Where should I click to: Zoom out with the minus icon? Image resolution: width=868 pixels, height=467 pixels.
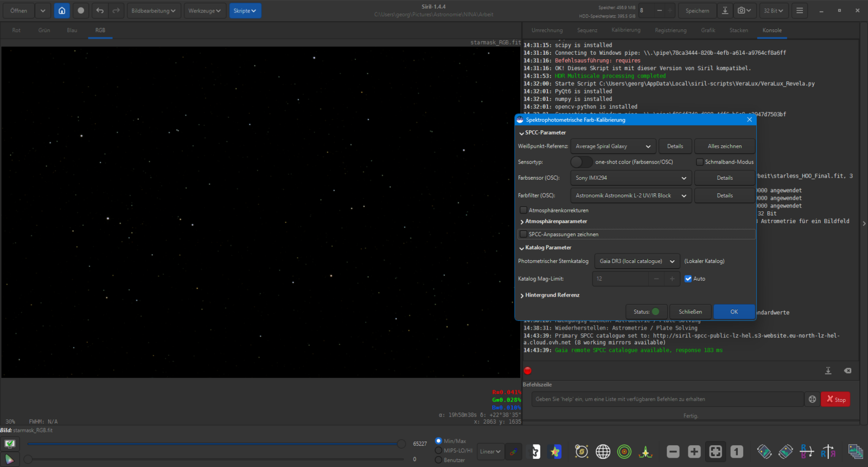[x=673, y=452]
